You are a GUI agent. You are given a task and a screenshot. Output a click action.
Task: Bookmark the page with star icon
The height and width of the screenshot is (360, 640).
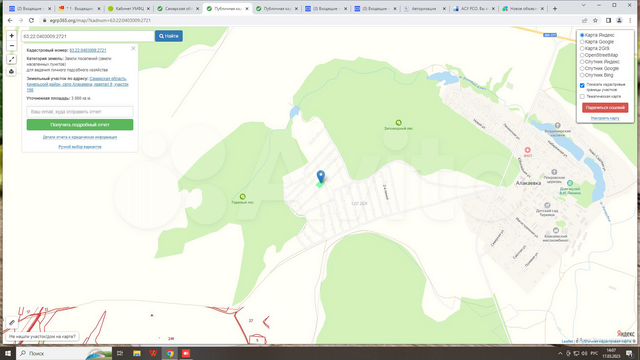coord(596,20)
